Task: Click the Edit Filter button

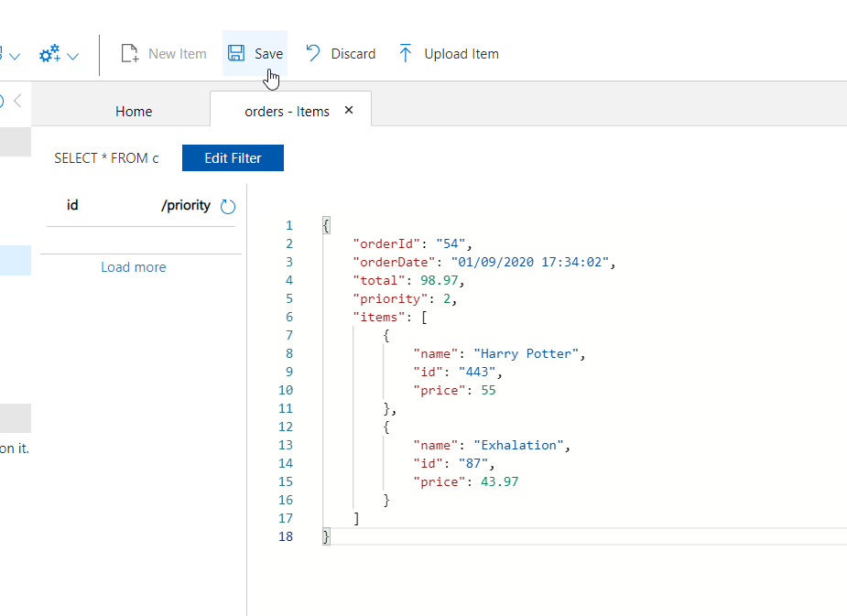Action: 233,157
